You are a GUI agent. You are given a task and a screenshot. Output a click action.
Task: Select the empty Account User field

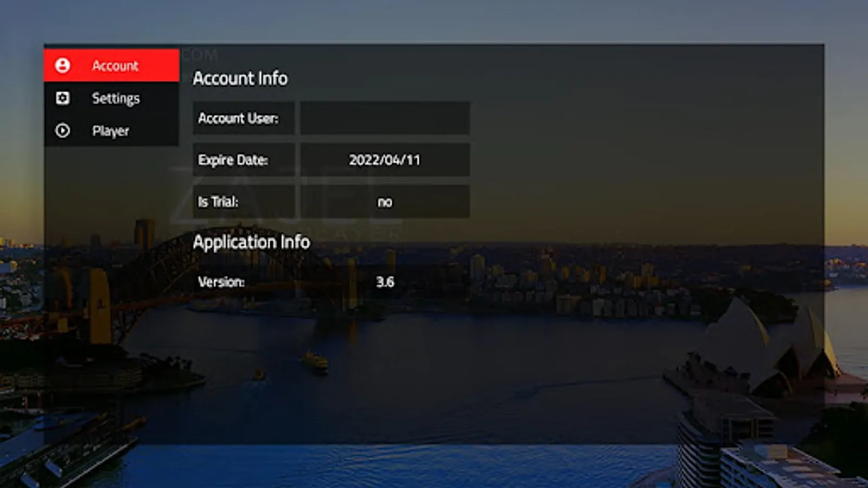click(x=385, y=118)
